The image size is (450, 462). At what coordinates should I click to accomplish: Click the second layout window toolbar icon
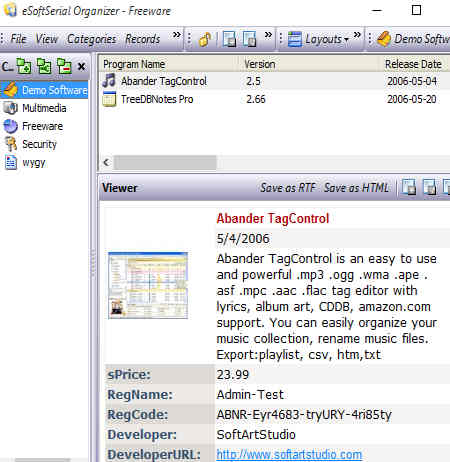250,39
